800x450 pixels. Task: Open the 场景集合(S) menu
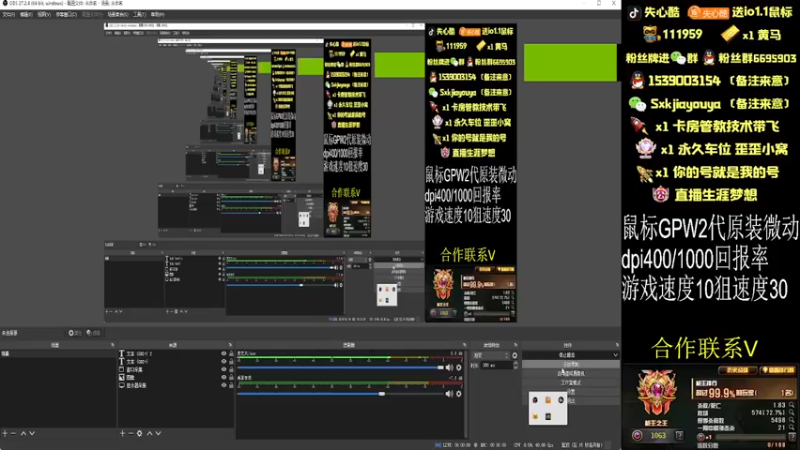coord(117,14)
